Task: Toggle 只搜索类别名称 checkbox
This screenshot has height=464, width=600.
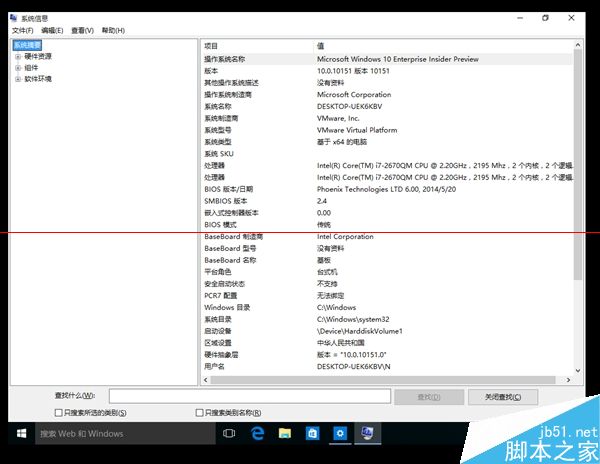Action: [x=199, y=411]
